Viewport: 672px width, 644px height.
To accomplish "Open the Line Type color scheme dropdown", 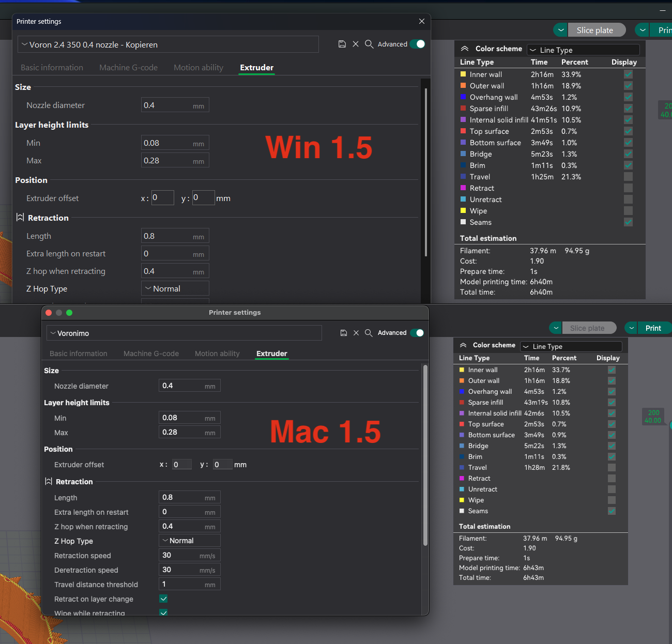I will tap(583, 50).
